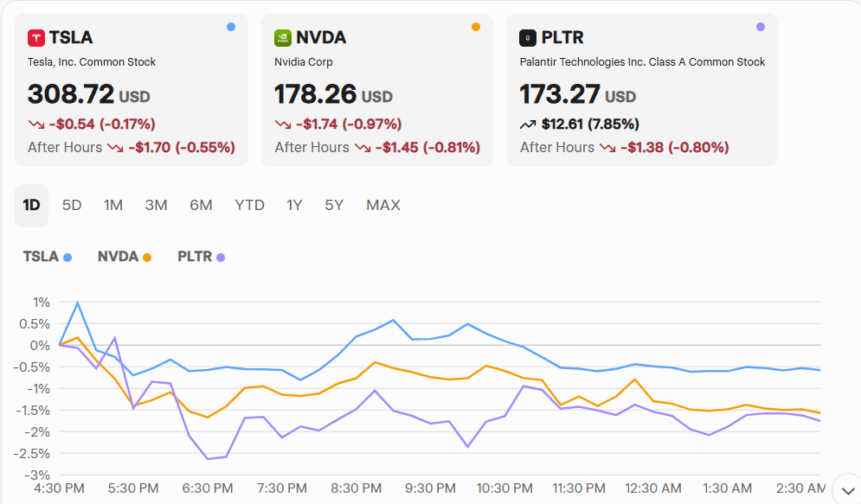Screen dimensions: 861x504
Task: Click the red Tesla logo icon
Action: [36, 37]
